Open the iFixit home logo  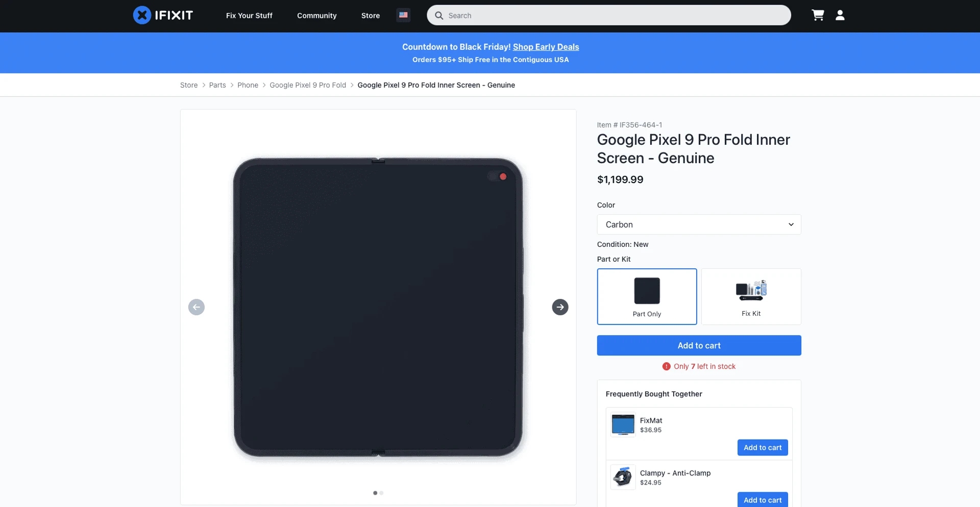point(163,15)
